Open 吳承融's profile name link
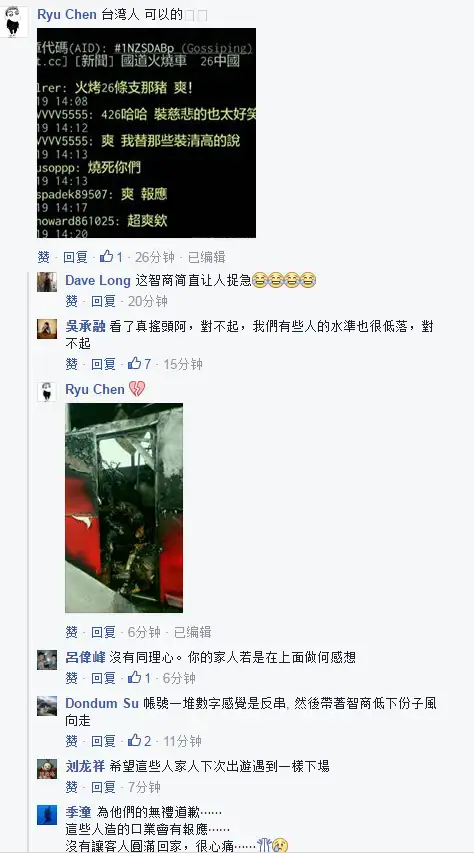The width and height of the screenshot is (474, 853). pyautogui.click(x=85, y=326)
